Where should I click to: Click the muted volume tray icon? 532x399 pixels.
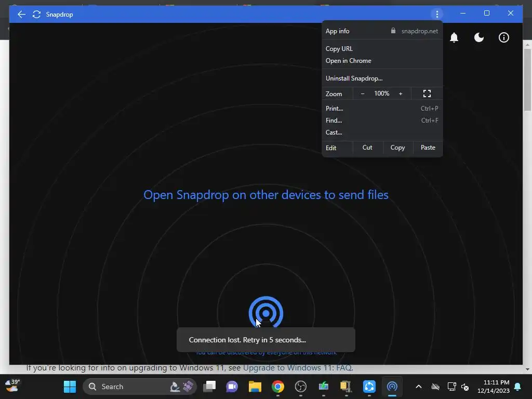(x=465, y=387)
